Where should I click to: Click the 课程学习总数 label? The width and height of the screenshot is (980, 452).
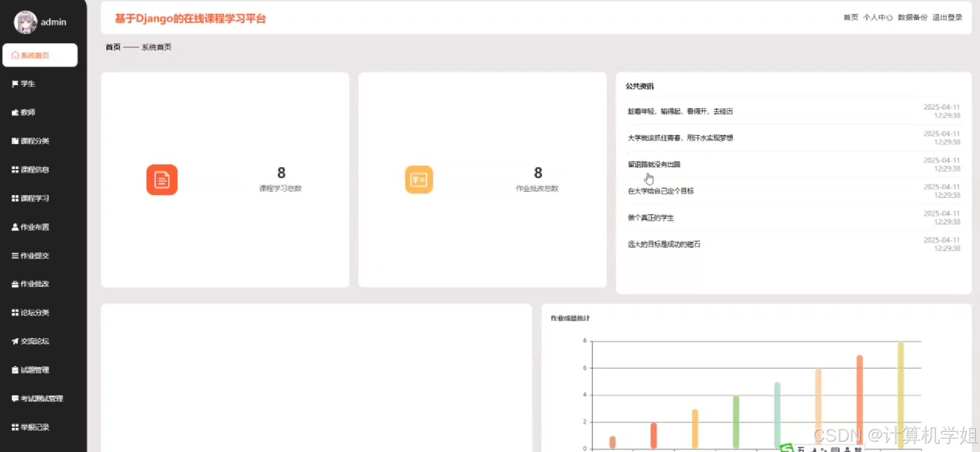point(281,189)
